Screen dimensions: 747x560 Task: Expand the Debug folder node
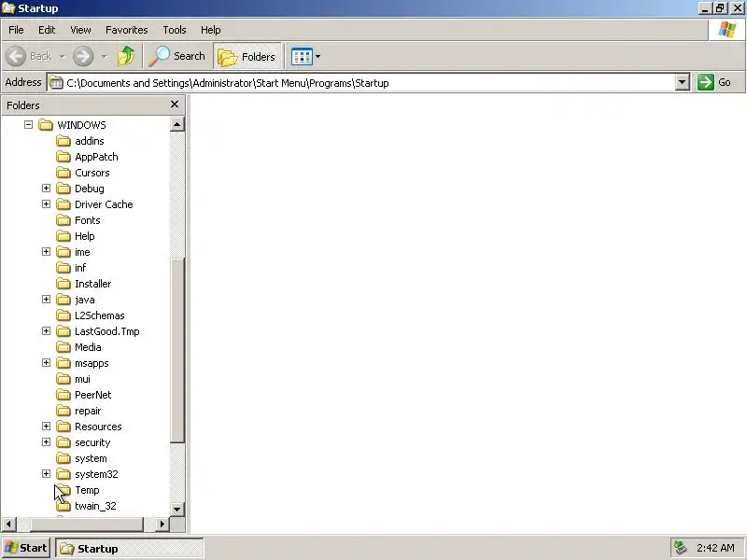tap(46, 189)
